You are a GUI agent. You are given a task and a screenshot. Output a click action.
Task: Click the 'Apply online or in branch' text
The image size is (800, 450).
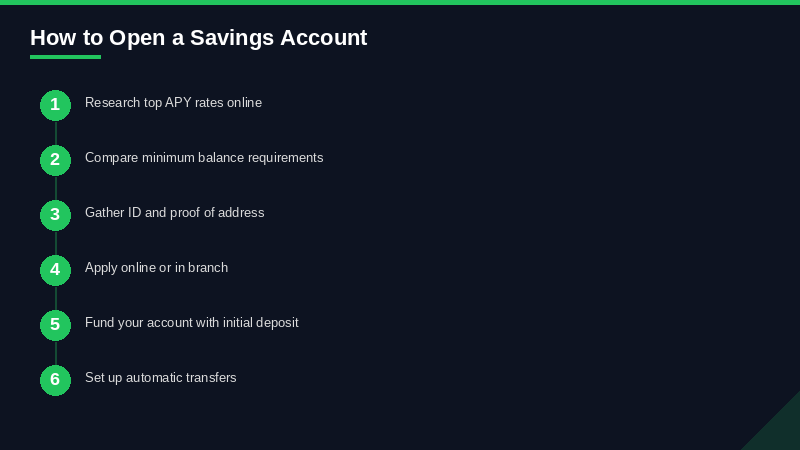tap(156, 268)
